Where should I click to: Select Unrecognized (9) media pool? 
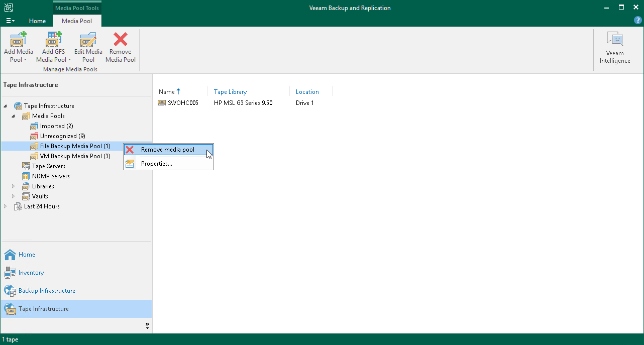click(62, 136)
